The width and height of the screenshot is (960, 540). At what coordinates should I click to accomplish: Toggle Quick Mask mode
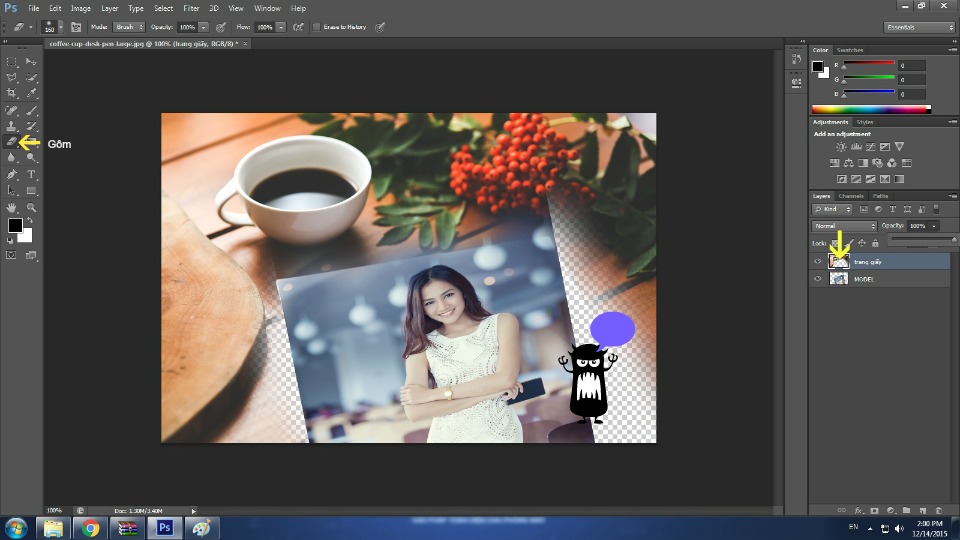(12, 255)
